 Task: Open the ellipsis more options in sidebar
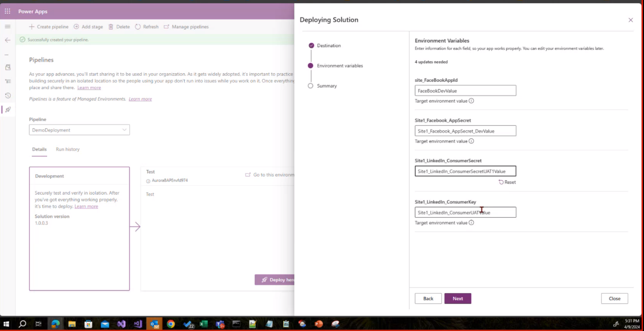(x=7, y=54)
